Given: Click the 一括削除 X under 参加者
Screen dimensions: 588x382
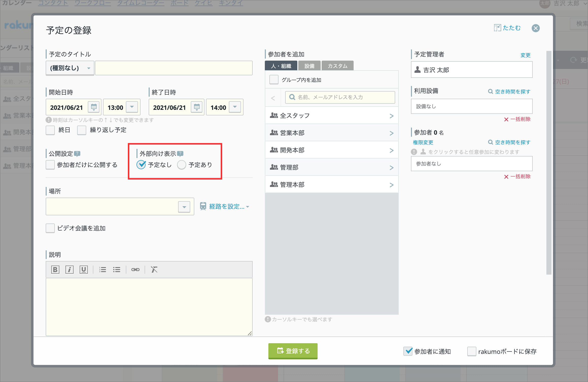Looking at the screenshot, I should 506,177.
